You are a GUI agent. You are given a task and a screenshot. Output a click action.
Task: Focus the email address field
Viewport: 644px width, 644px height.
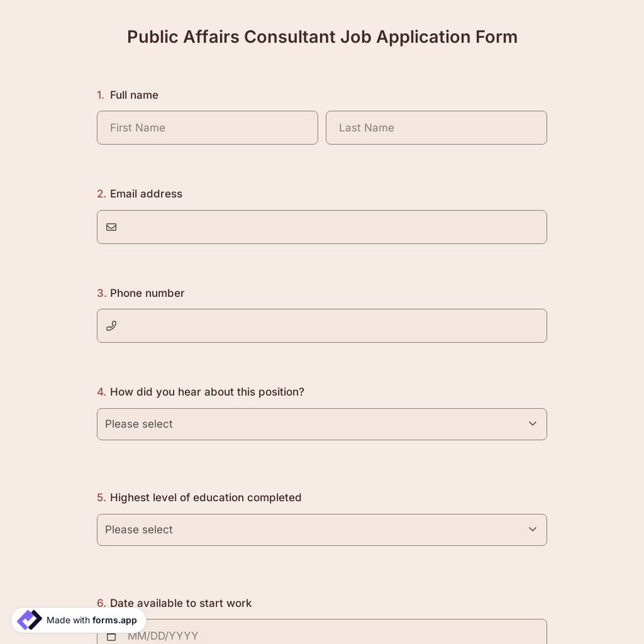[x=322, y=227]
